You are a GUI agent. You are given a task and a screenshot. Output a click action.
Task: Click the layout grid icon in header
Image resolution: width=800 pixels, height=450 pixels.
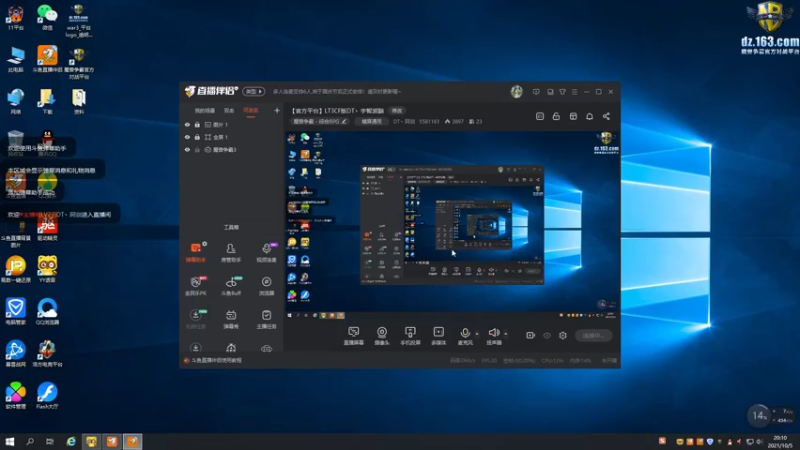tap(573, 116)
